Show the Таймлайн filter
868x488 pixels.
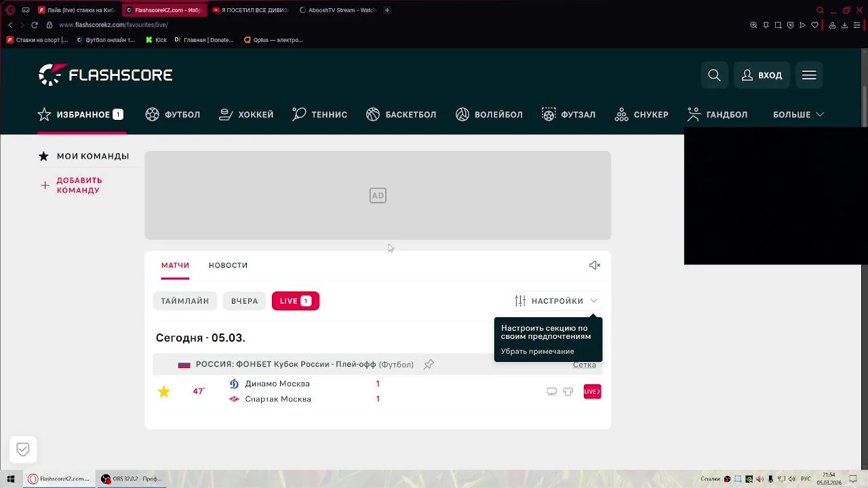[184, 301]
